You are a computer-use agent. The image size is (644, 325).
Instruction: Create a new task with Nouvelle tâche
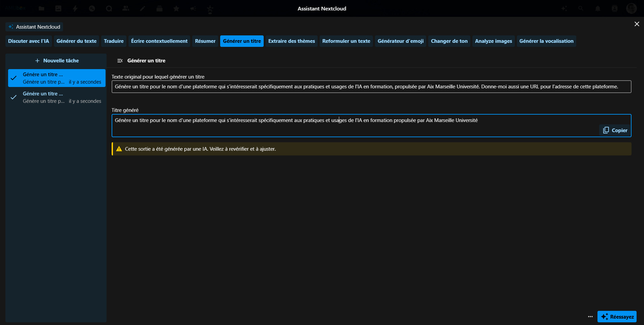[57, 61]
